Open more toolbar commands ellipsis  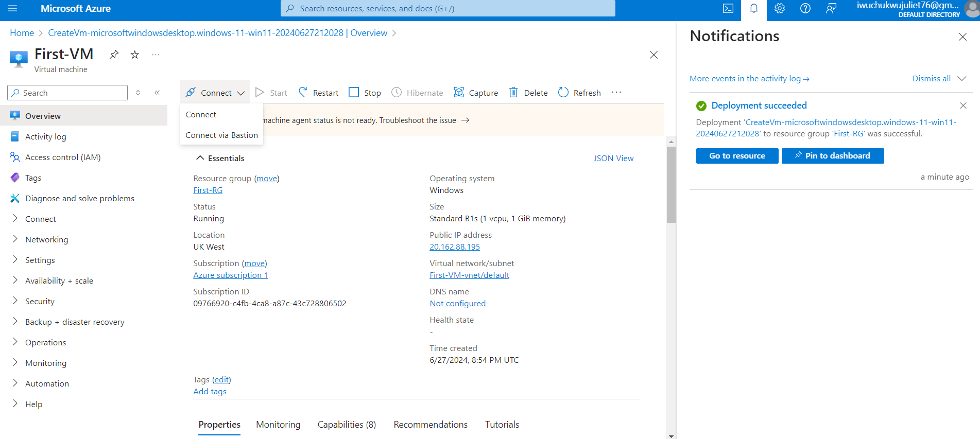tap(616, 93)
